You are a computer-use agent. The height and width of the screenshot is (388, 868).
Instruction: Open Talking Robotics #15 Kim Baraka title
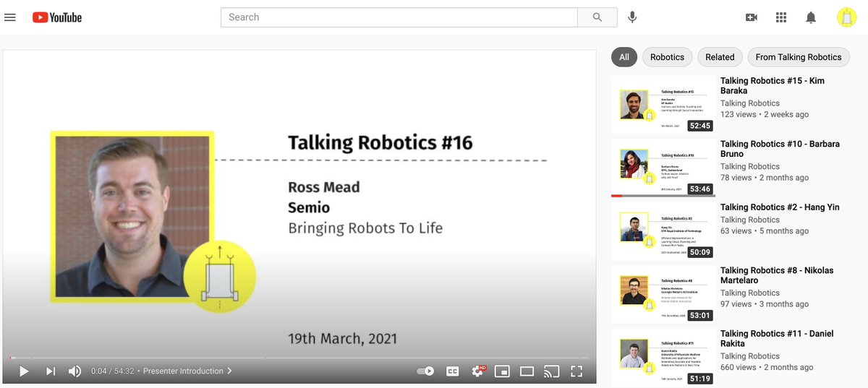pos(773,86)
